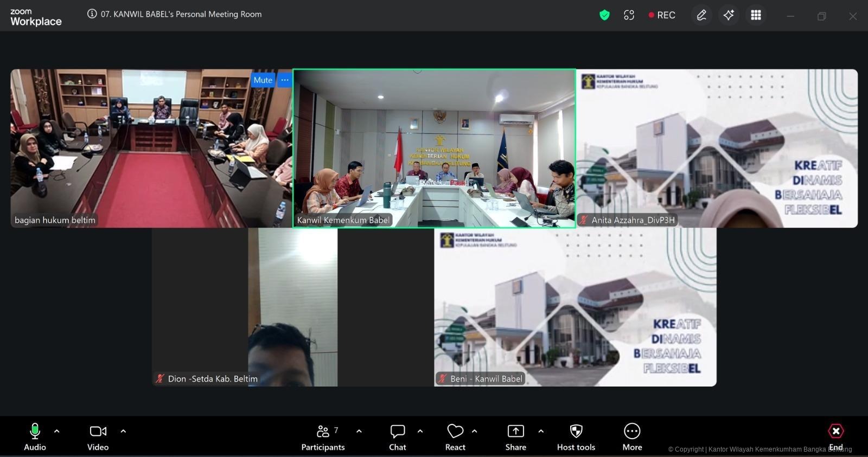This screenshot has height=457, width=868.
Task: Expand the Chat options caret
Action: [420, 432]
